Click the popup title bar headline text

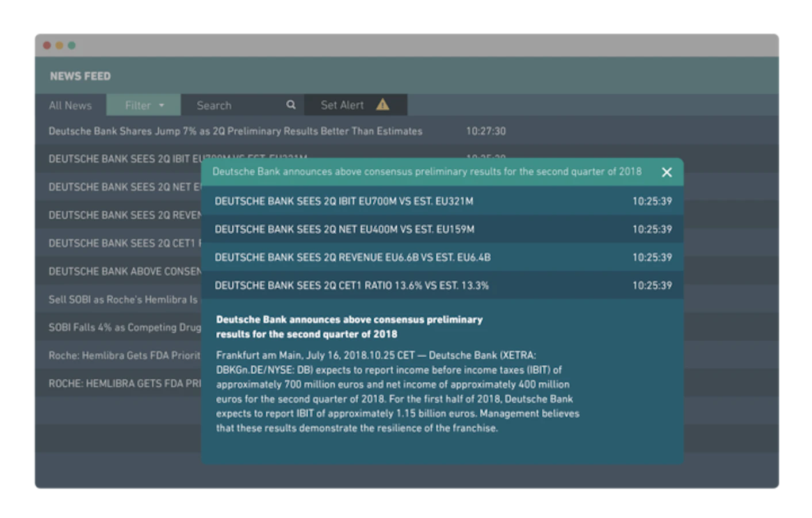tap(427, 172)
